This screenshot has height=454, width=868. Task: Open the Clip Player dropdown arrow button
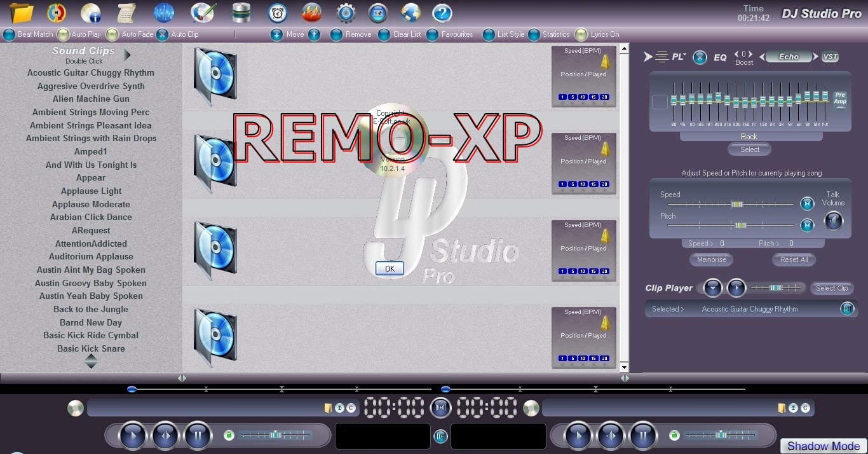pyautogui.click(x=713, y=288)
